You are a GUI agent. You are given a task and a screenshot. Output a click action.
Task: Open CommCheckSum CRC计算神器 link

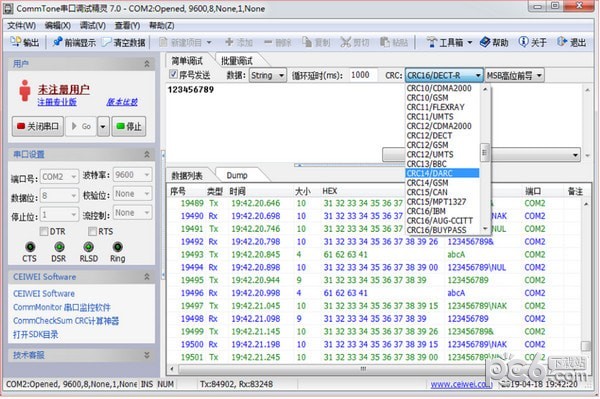pyautogui.click(x=66, y=321)
